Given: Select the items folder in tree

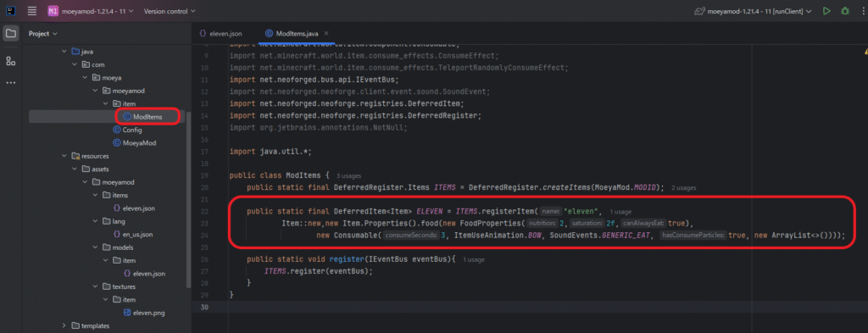Looking at the screenshot, I should coord(114,195).
